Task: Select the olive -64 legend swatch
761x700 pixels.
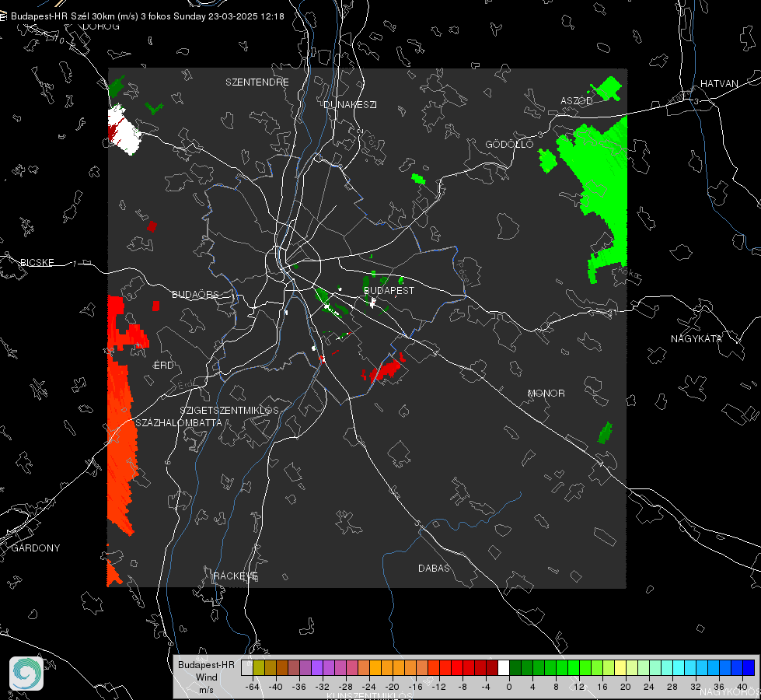Action: [x=258, y=667]
